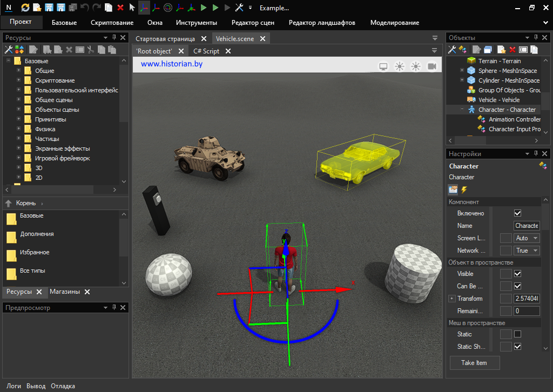
Task: Open the Screen L... Auto dropdown
Action: click(527, 238)
